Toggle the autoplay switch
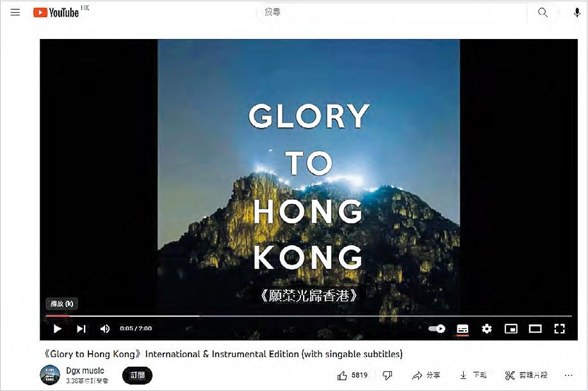Image resolution: width=588 pixels, height=391 pixels. tap(436, 329)
